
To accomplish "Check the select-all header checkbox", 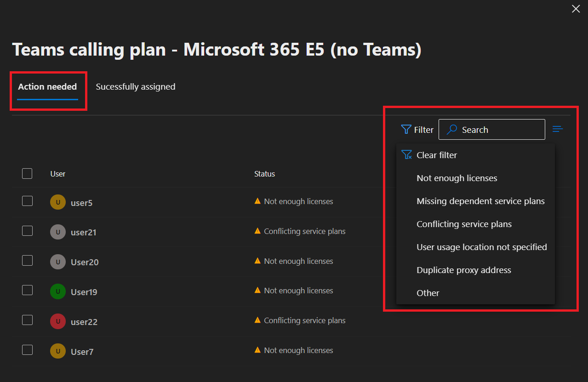I will (27, 173).
